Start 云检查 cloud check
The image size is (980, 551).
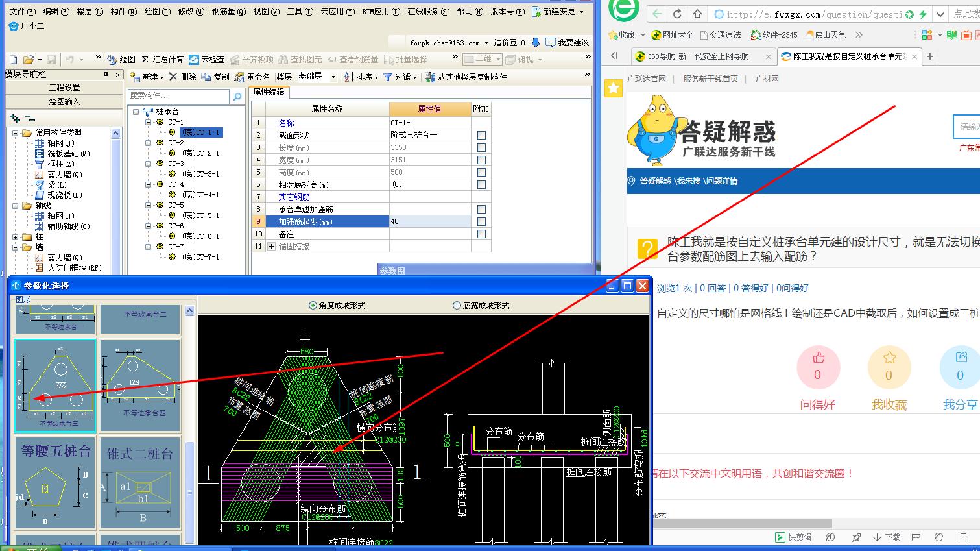pos(207,60)
